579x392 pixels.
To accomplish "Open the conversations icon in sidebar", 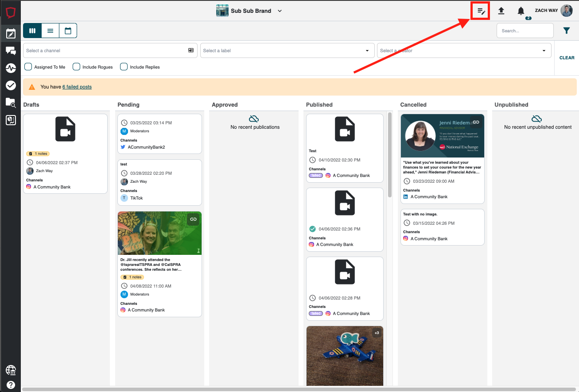I will click(x=11, y=50).
